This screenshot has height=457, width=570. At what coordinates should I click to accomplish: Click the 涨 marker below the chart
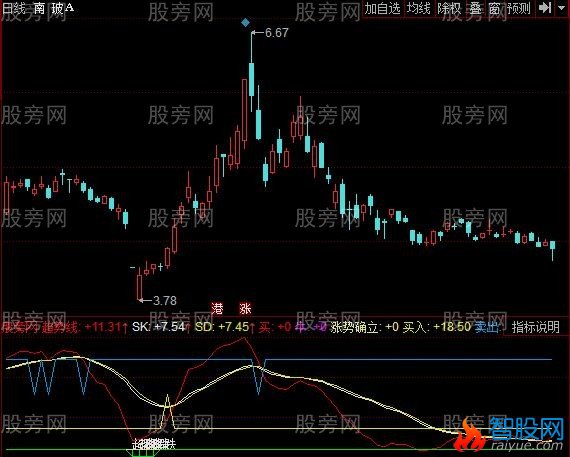[245, 309]
